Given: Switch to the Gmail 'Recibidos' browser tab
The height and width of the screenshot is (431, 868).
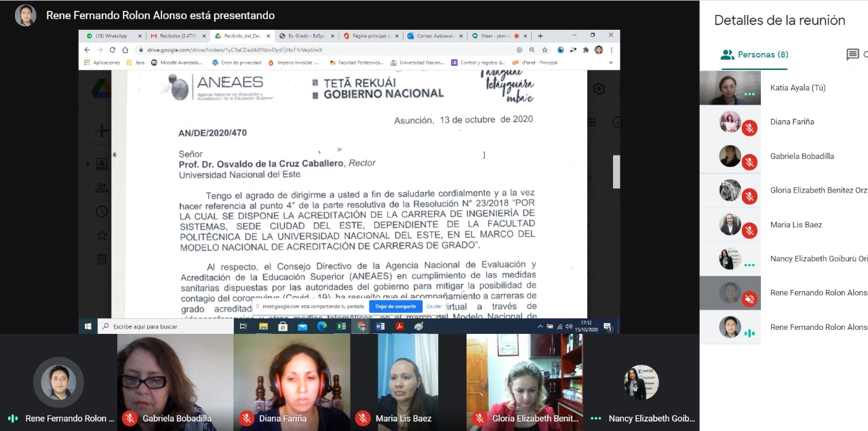Looking at the screenshot, I should [x=178, y=36].
